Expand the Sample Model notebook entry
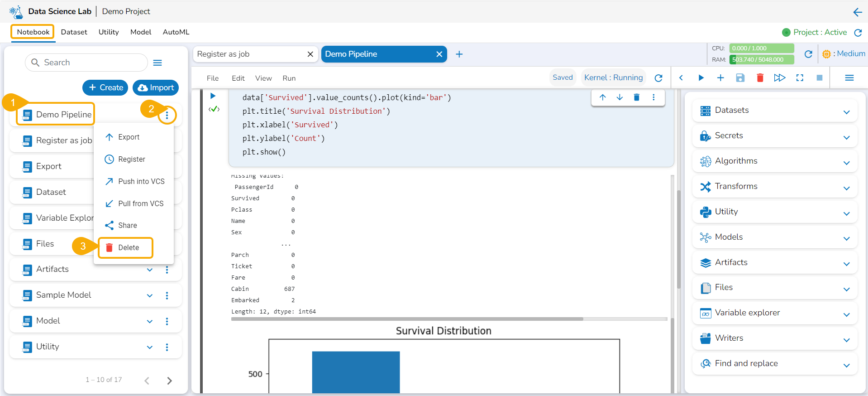Image resolution: width=868 pixels, height=396 pixels. pyautogui.click(x=150, y=295)
